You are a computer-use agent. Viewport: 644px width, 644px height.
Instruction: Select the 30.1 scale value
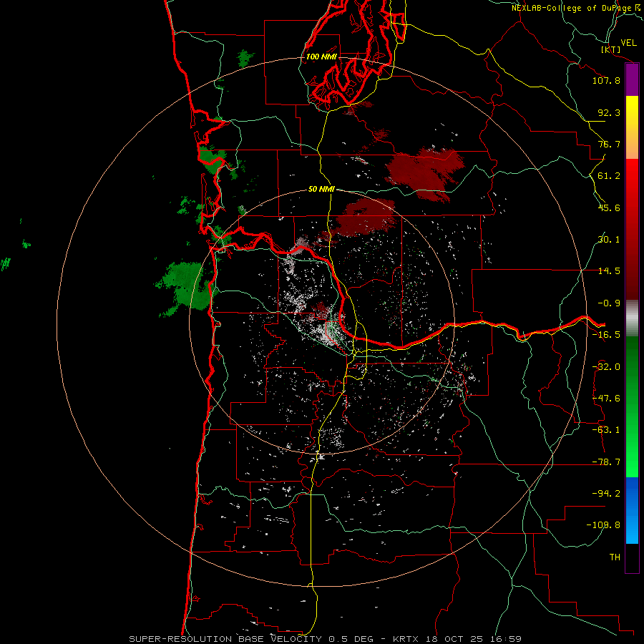pyautogui.click(x=609, y=240)
